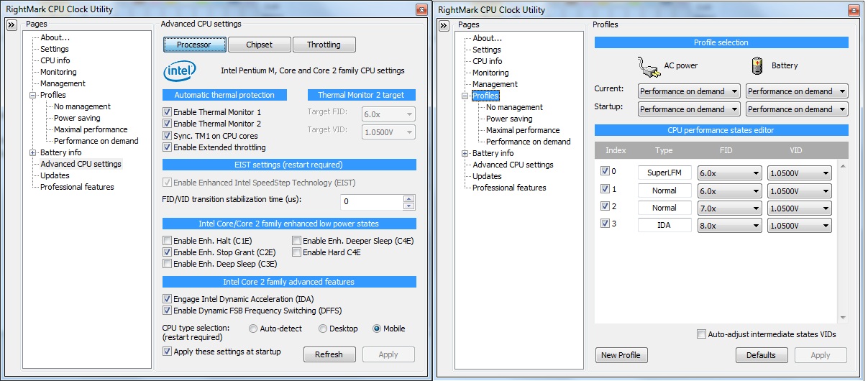Open FID dropdown for SuperLFM state
868x381 pixels.
pos(730,173)
